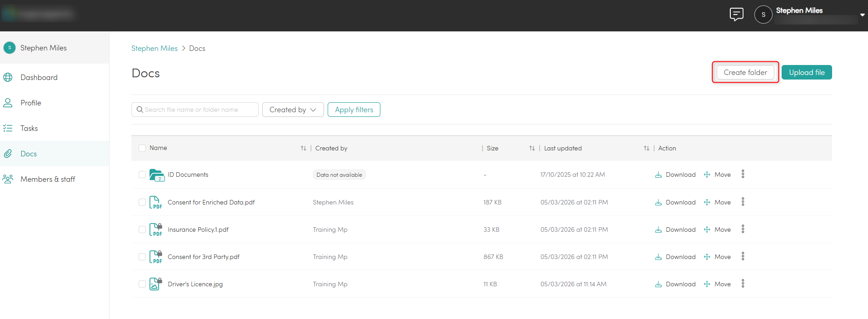Move Consent for Enriched Data.pdf
The height and width of the screenshot is (319, 868).
[x=717, y=202]
